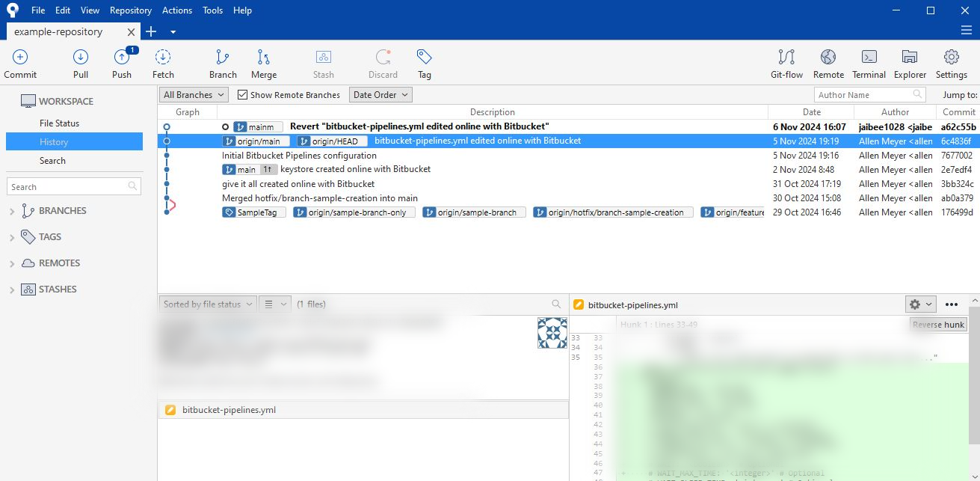Click the Fetch toolbar icon
The height and width of the screenshot is (481, 980).
163,58
